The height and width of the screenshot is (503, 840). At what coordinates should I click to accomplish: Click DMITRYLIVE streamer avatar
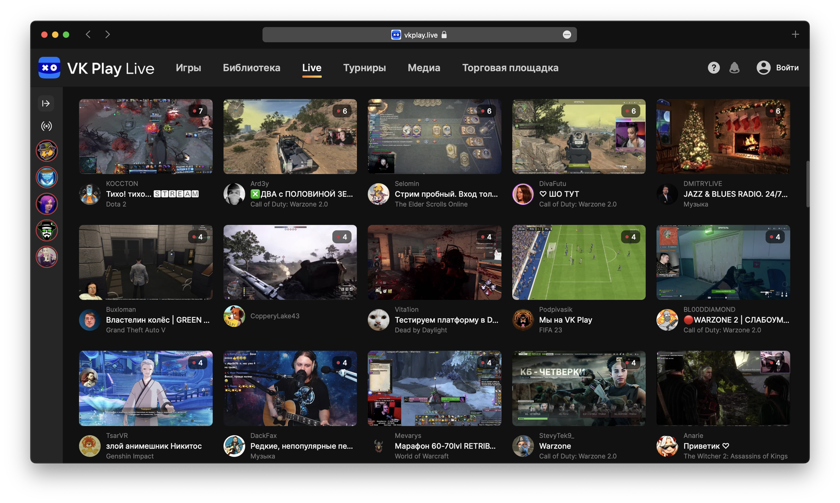click(x=668, y=194)
